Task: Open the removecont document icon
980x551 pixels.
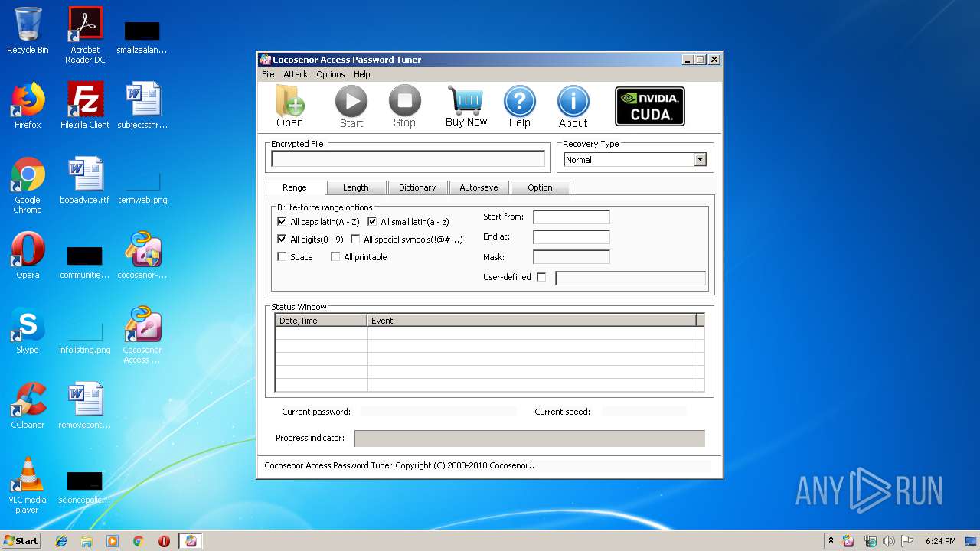Action: (x=85, y=406)
